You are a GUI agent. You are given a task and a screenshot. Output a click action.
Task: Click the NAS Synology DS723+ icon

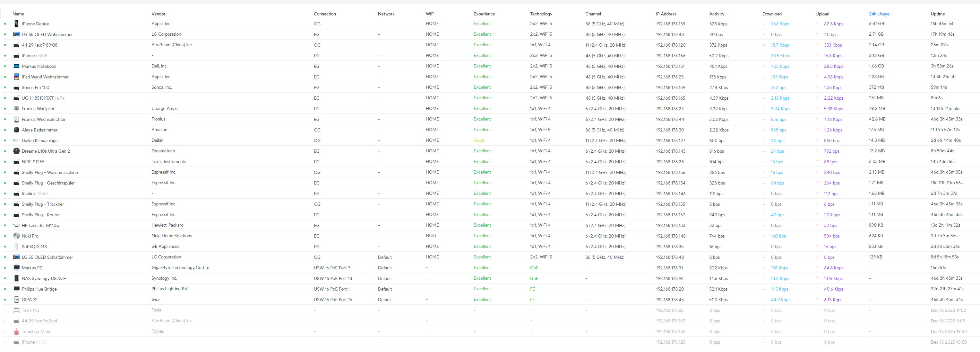click(x=16, y=278)
